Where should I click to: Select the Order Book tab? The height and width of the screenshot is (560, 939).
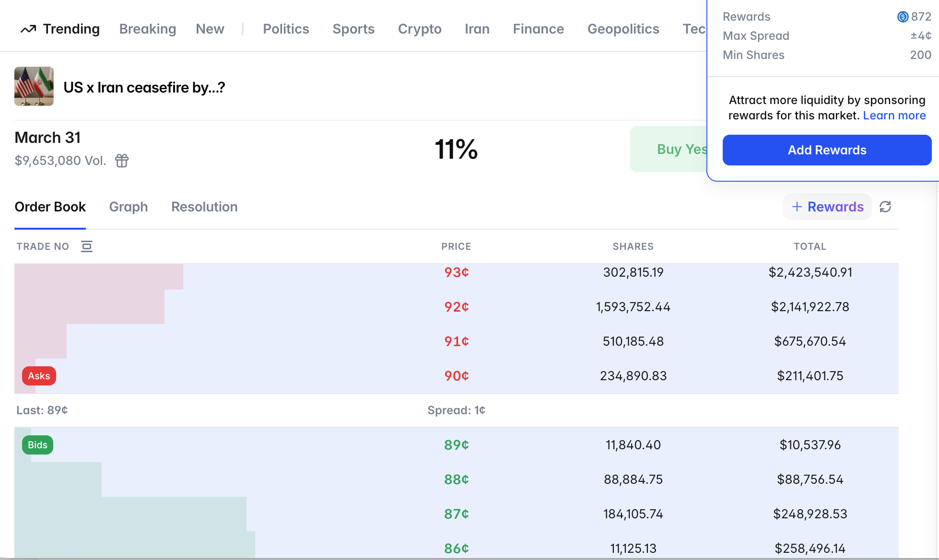[50, 207]
